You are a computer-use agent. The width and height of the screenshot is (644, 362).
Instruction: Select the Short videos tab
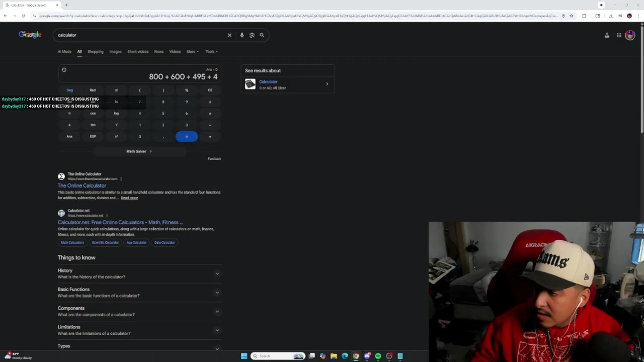[x=138, y=51]
